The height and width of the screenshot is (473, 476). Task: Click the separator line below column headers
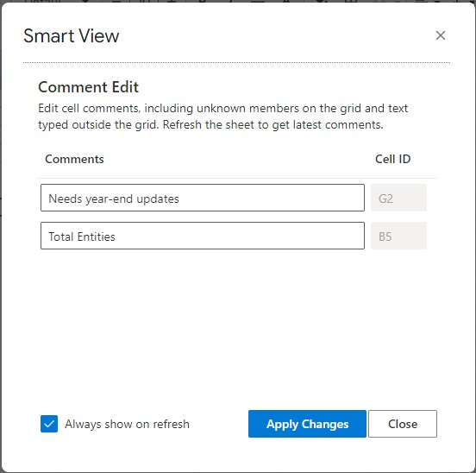[236, 178]
